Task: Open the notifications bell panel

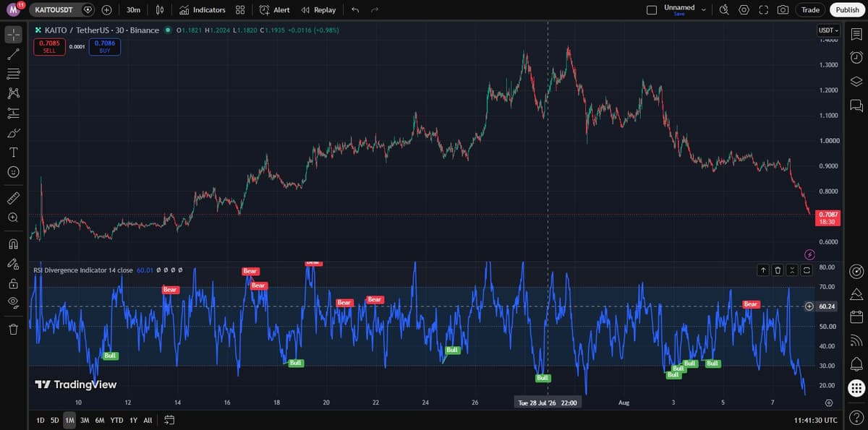Action: coord(856,363)
